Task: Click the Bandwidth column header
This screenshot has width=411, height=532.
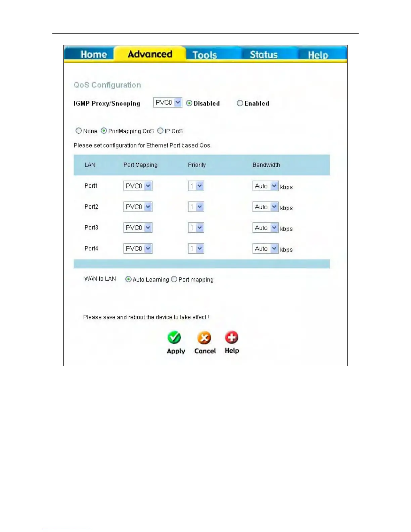Action: click(x=266, y=165)
